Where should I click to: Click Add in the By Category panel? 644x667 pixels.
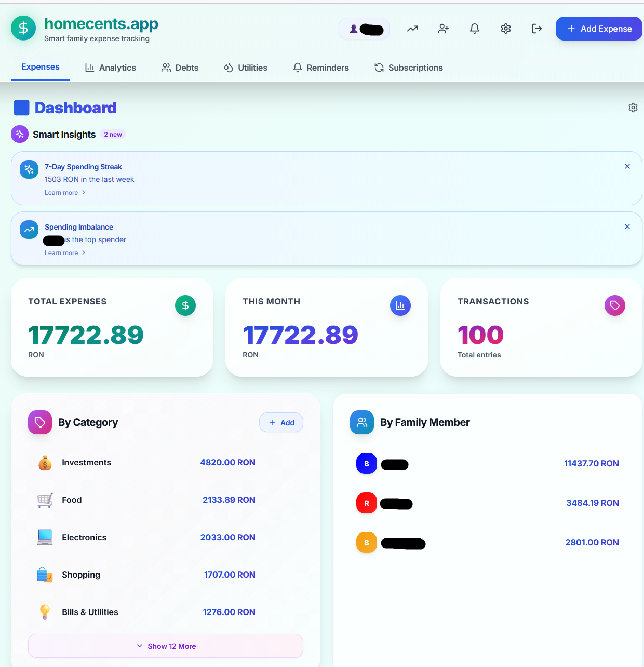281,422
